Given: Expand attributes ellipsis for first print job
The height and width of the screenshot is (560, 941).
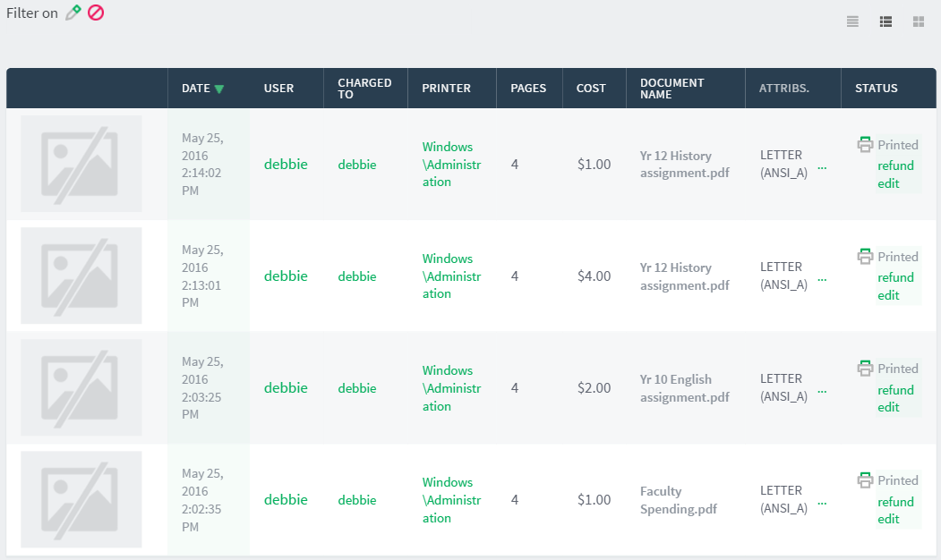Looking at the screenshot, I should click(822, 166).
